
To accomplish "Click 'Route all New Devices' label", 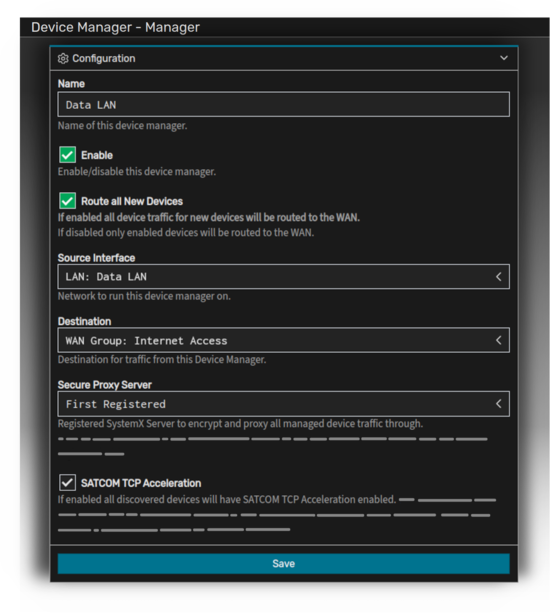I will click(x=132, y=201).
